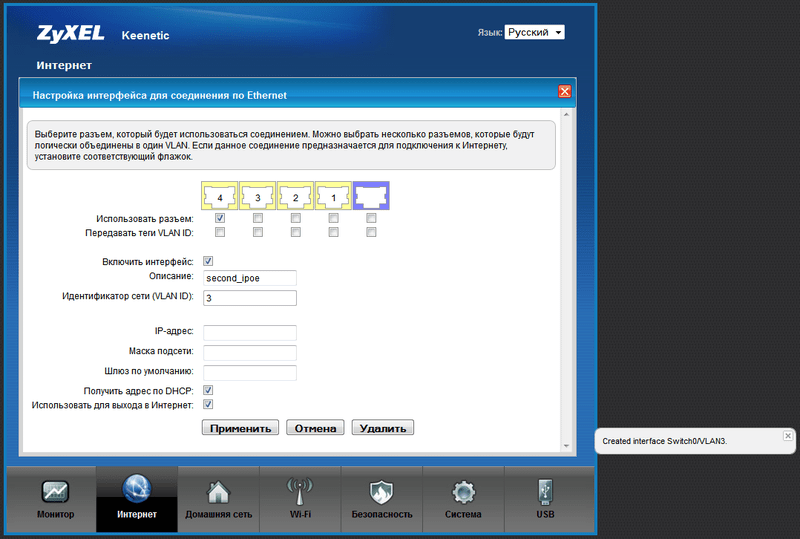Close the Ethernet interface settings dialog
The height and width of the screenshot is (539, 800).
(x=564, y=91)
